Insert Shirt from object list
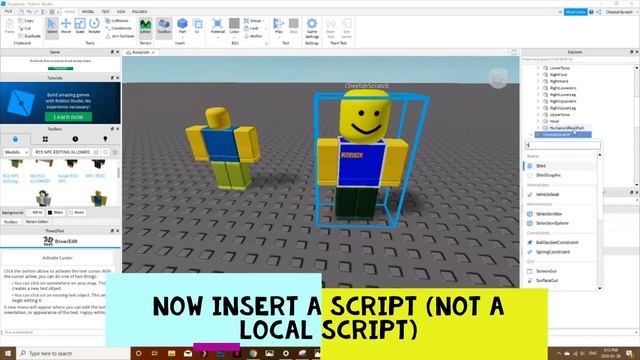Image resolution: width=640 pixels, height=360 pixels. [560, 166]
